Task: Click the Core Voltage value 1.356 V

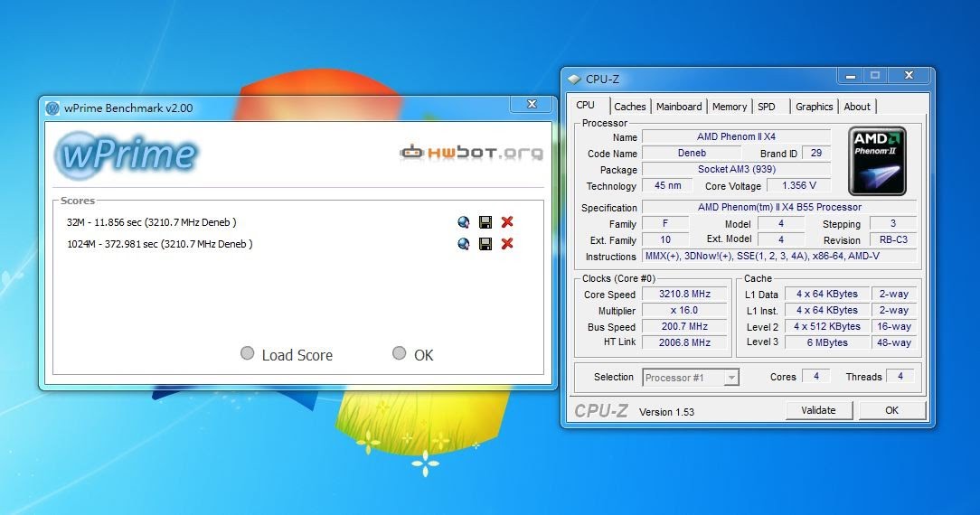Action: point(799,185)
